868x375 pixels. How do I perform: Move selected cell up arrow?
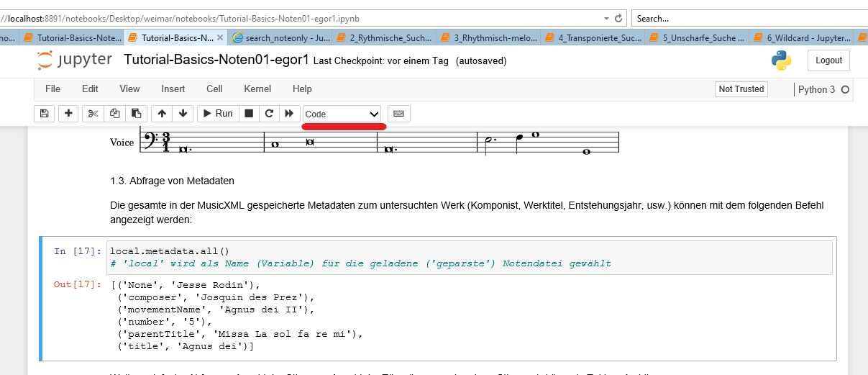click(162, 114)
